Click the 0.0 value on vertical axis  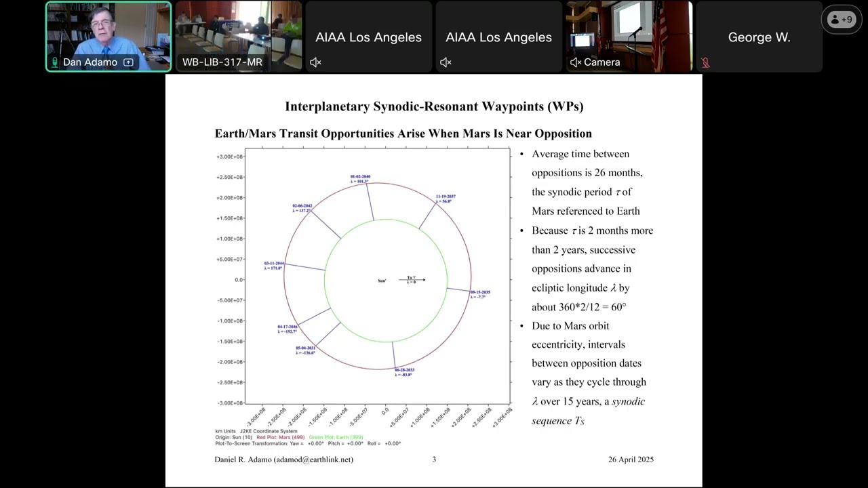[x=239, y=280]
